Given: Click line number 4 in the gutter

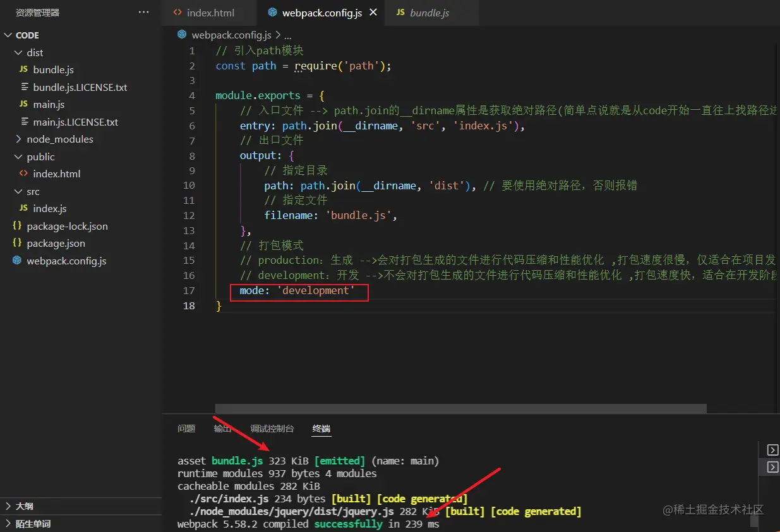Looking at the screenshot, I should click(191, 95).
